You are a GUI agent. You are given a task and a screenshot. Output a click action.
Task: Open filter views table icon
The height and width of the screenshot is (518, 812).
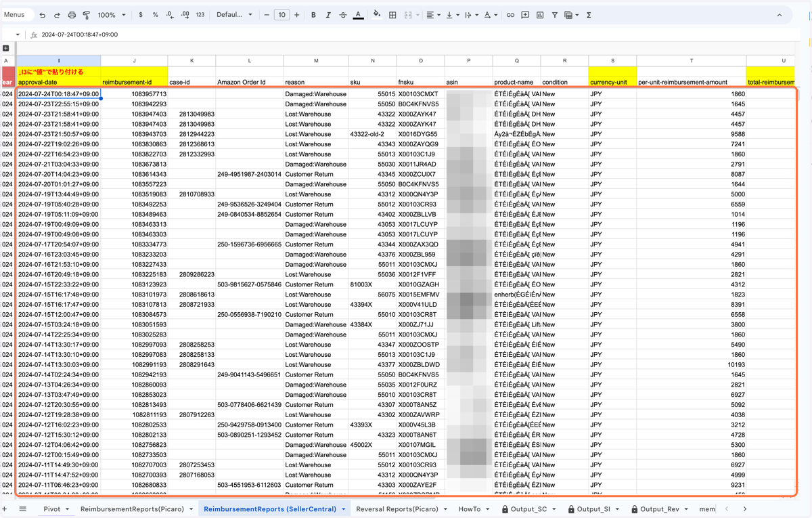click(x=570, y=15)
